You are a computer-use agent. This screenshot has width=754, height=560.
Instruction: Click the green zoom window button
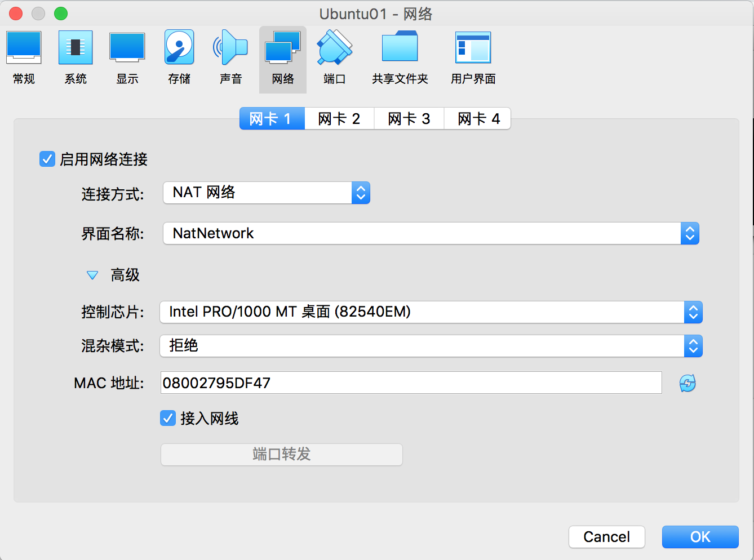coord(61,14)
